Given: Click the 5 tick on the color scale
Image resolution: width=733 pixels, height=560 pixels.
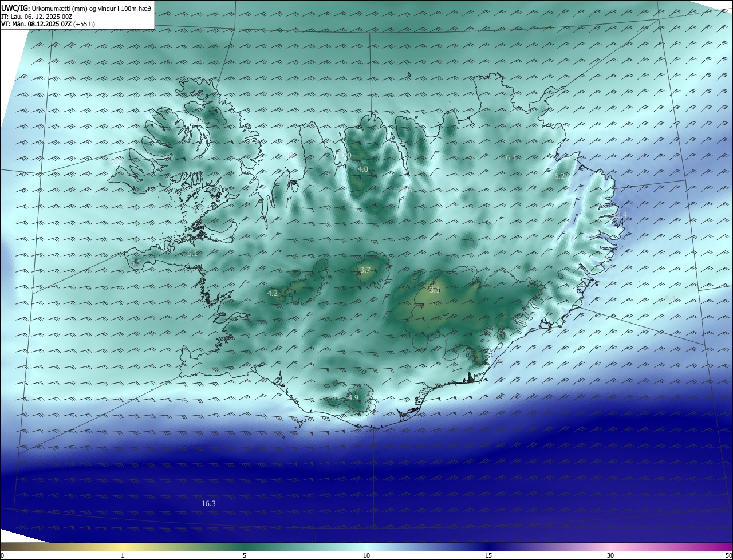Looking at the screenshot, I should point(245,555).
